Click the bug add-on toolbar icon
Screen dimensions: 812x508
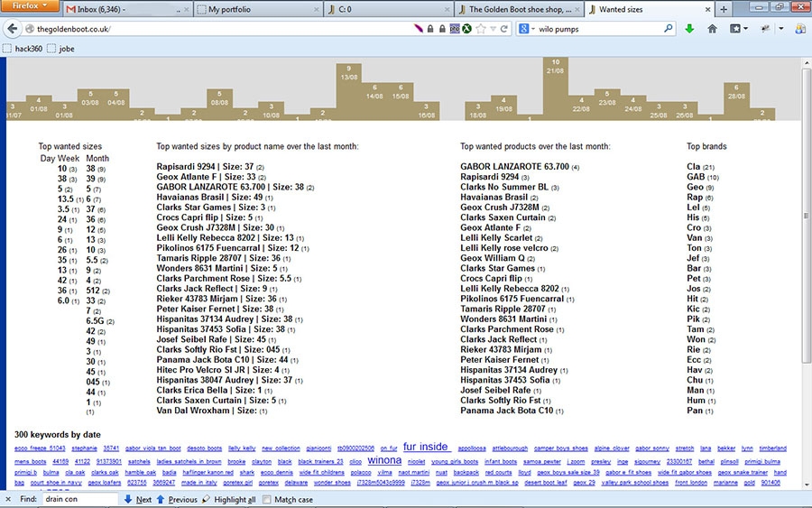coord(765,29)
